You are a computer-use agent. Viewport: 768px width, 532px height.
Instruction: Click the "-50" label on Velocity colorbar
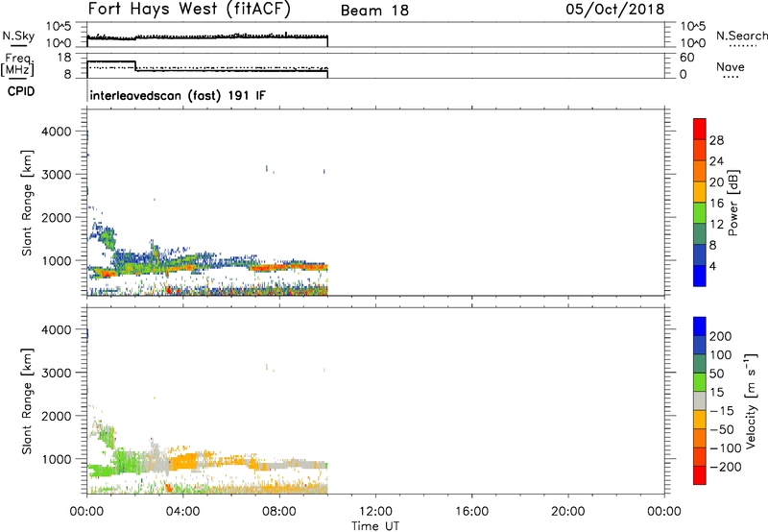(722, 429)
